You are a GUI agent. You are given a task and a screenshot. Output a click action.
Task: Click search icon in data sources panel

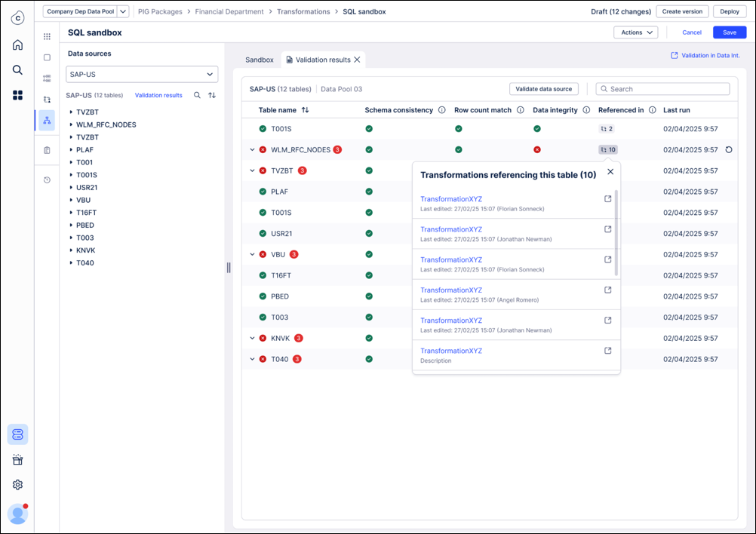tap(197, 96)
